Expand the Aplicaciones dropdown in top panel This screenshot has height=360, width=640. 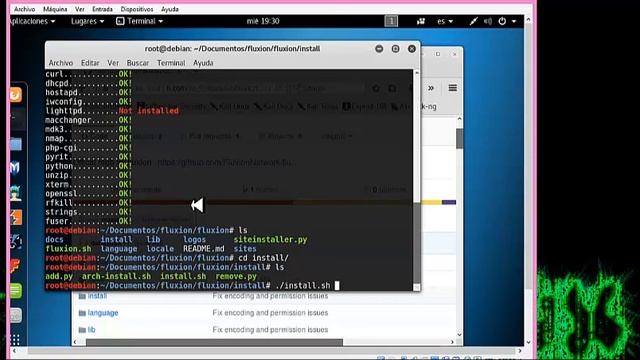[x=32, y=21]
